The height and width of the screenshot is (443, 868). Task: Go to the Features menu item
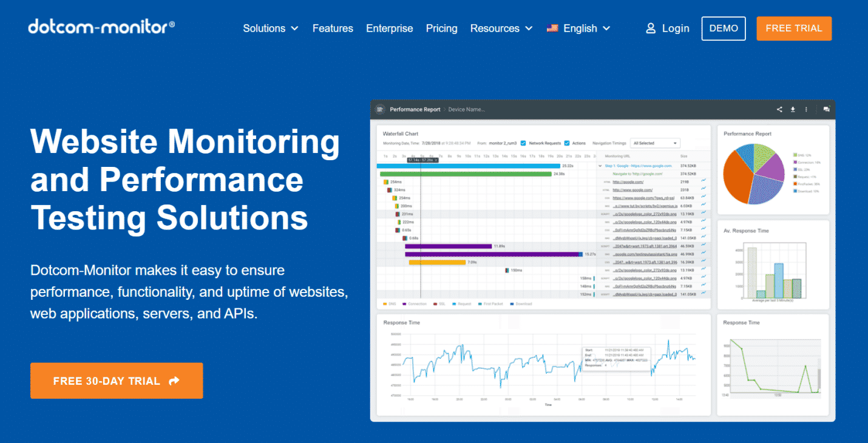(x=333, y=28)
